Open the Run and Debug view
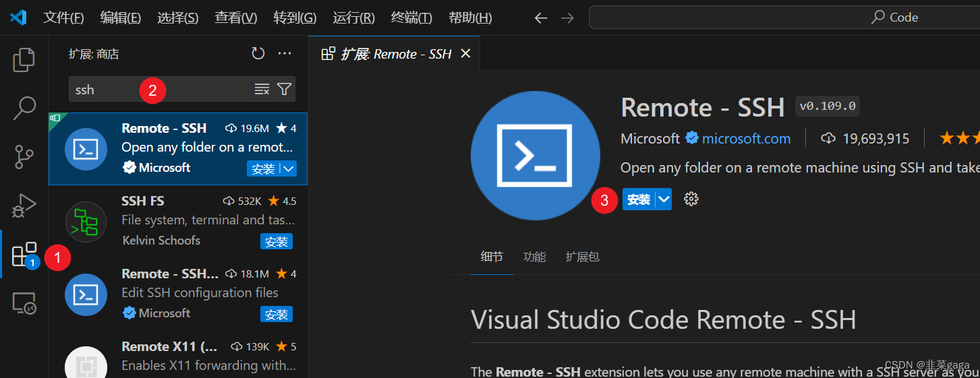This screenshot has height=378, width=980. pyautogui.click(x=24, y=206)
